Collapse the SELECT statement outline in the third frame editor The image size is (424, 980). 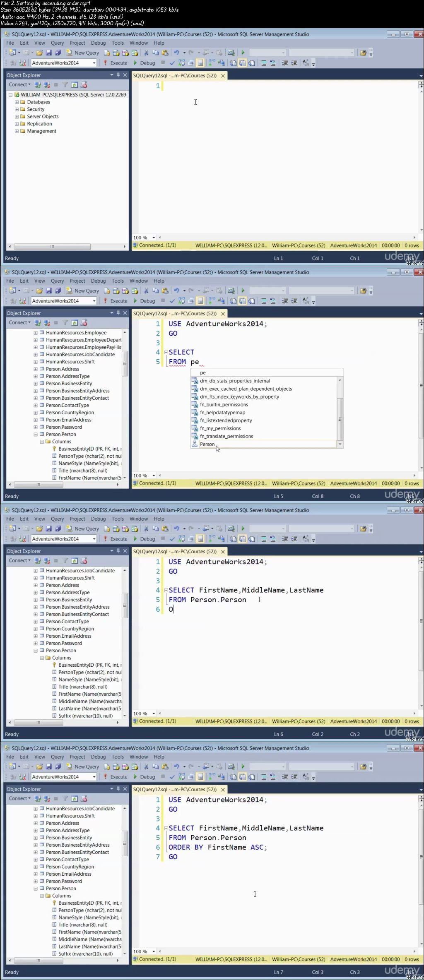tap(166, 590)
